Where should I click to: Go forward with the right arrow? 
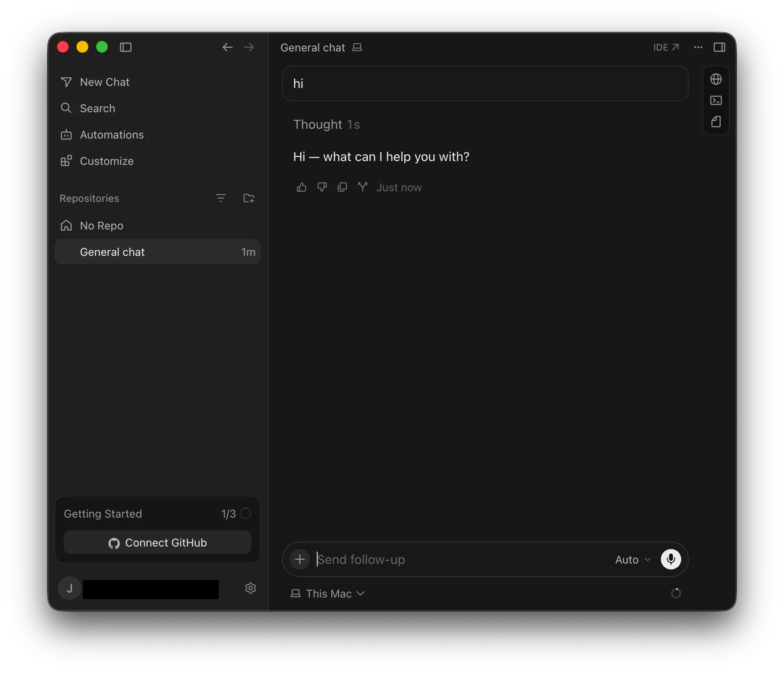[x=249, y=47]
